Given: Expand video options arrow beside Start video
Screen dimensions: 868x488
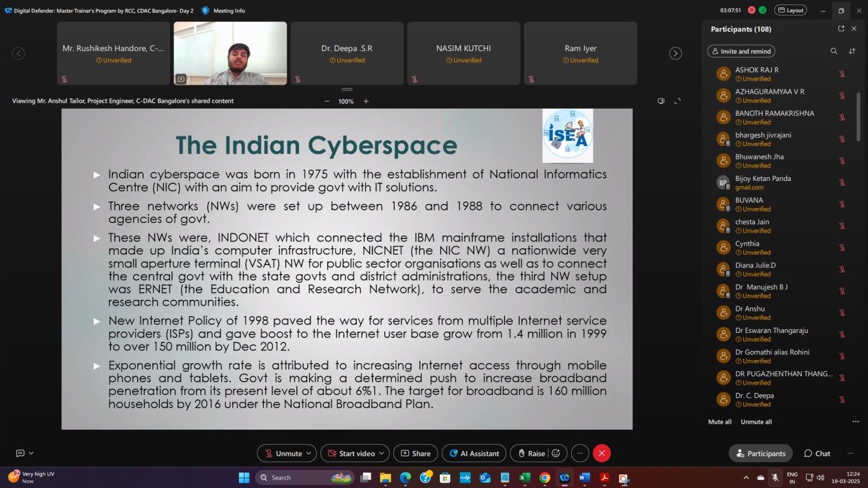Looking at the screenshot, I should (382, 454).
